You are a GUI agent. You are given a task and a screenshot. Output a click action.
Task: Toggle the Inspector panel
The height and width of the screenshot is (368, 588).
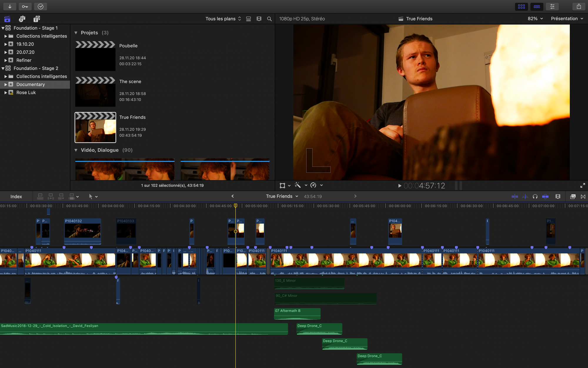(x=552, y=6)
